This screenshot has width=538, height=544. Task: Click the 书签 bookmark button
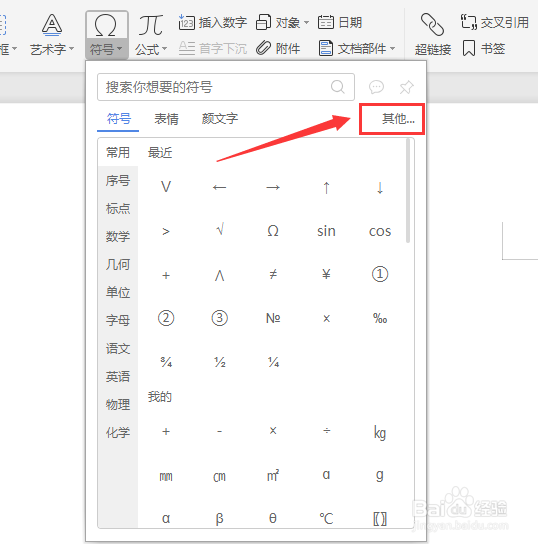pos(484,48)
